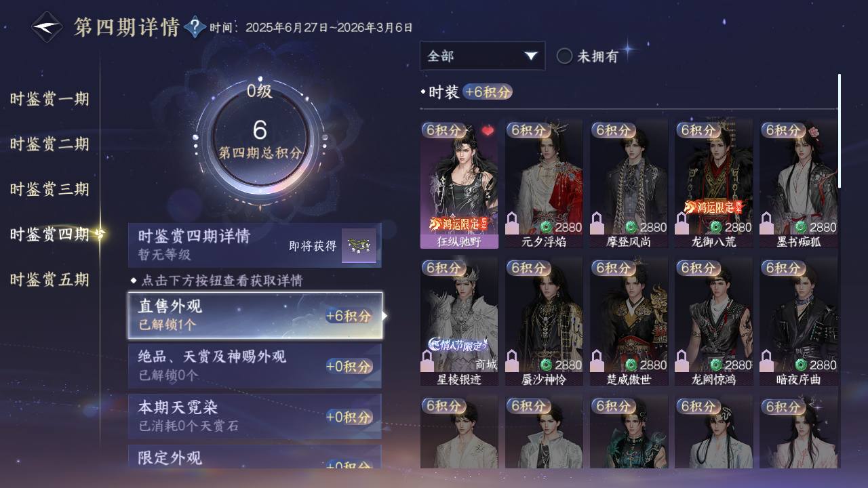868x488 pixels.
Task: Click the lock icon on 元夕浮焰
Action: tap(513, 223)
